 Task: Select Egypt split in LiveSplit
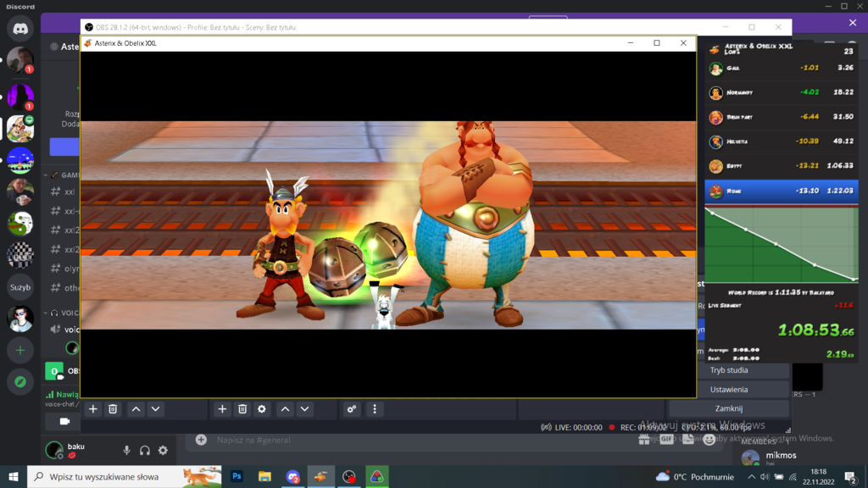[x=782, y=166]
